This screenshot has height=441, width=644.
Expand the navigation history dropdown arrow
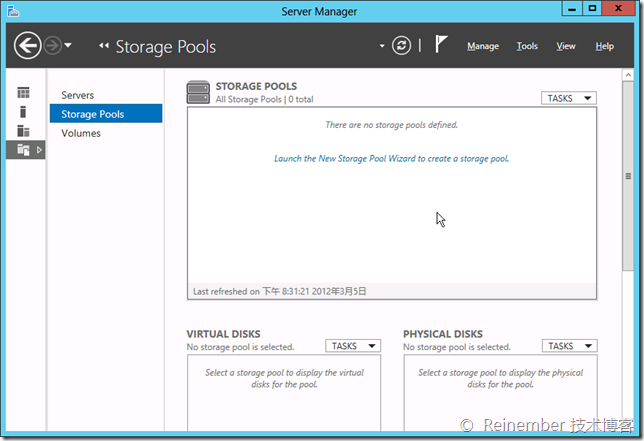point(68,46)
